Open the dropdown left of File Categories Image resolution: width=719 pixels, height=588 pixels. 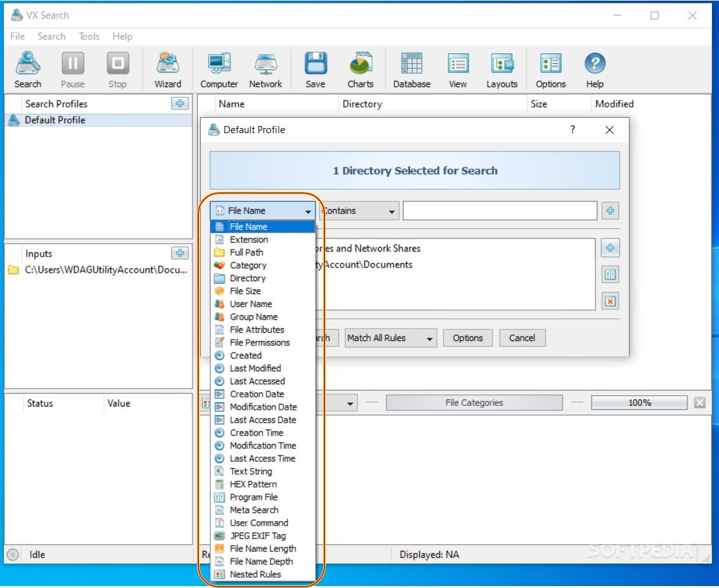350,404
